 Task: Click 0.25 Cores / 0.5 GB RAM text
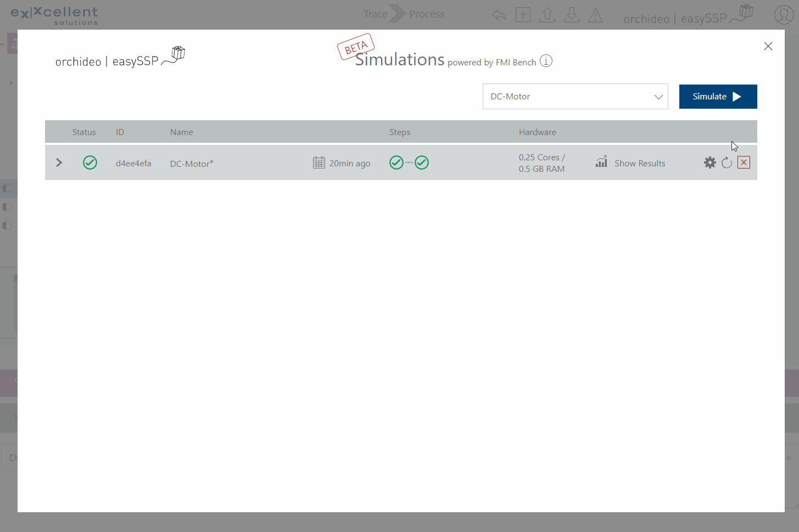click(542, 163)
